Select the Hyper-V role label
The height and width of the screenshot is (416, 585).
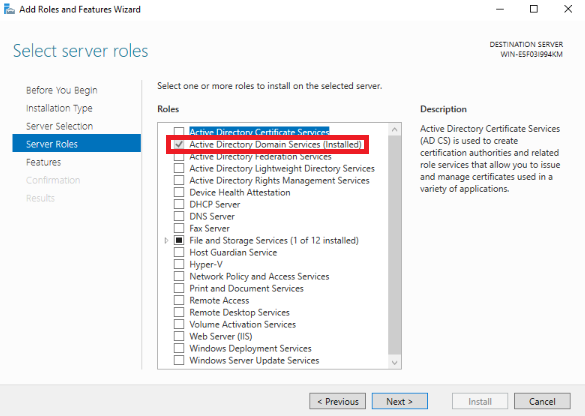tap(206, 265)
